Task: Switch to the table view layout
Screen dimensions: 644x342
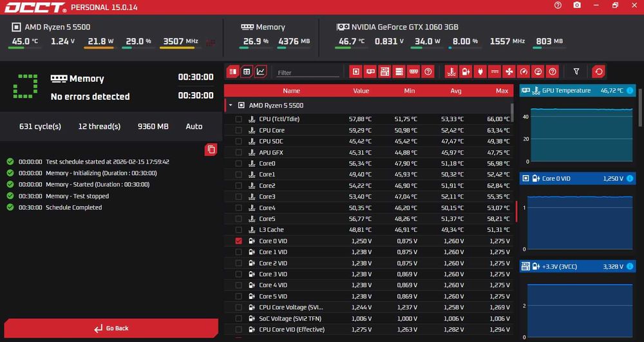Action: [247, 71]
